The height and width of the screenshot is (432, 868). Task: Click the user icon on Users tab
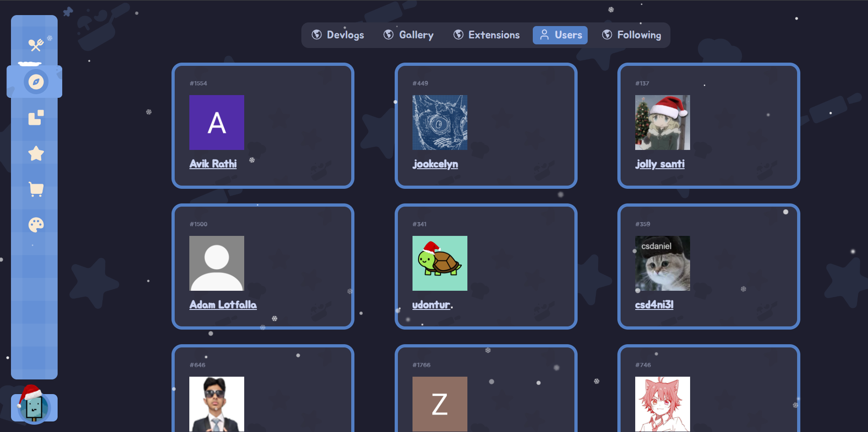pyautogui.click(x=544, y=35)
